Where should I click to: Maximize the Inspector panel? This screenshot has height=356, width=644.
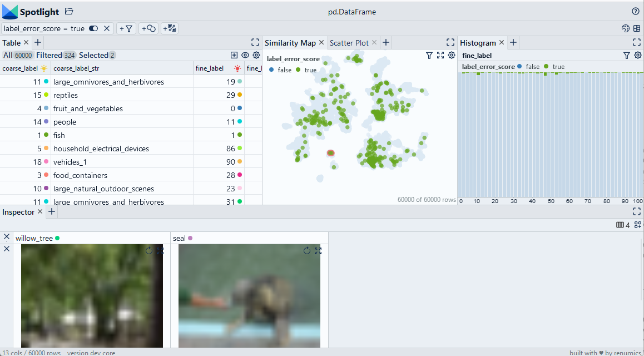637,211
